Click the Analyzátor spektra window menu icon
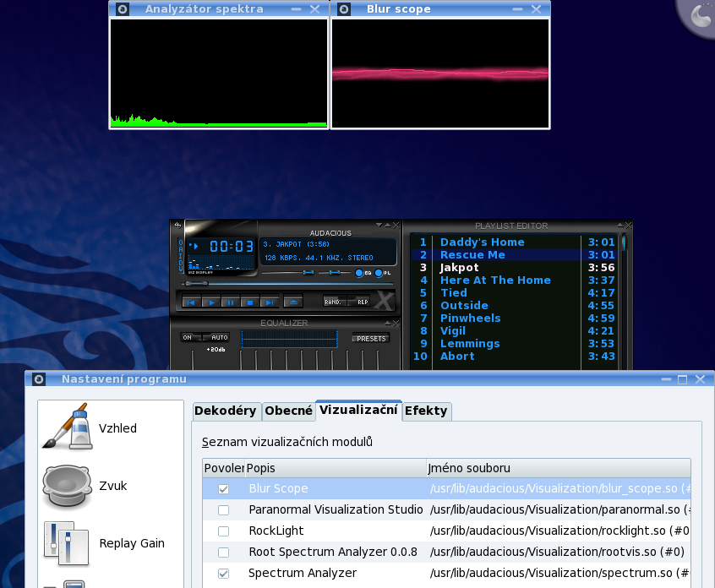 tap(123, 9)
